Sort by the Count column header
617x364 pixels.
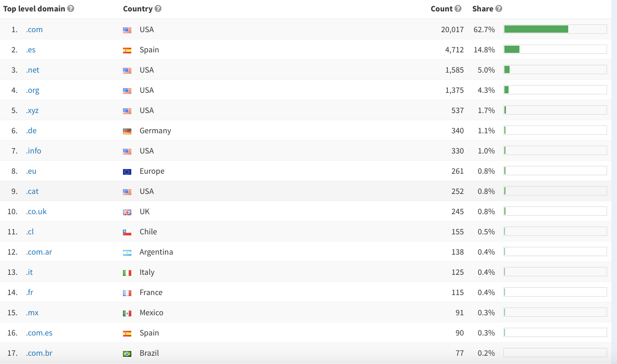[x=442, y=9]
